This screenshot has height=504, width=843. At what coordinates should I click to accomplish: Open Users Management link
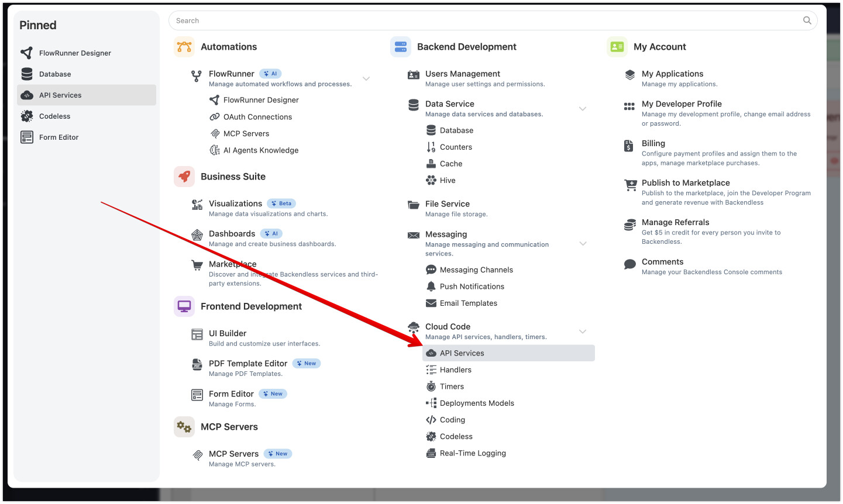point(462,74)
